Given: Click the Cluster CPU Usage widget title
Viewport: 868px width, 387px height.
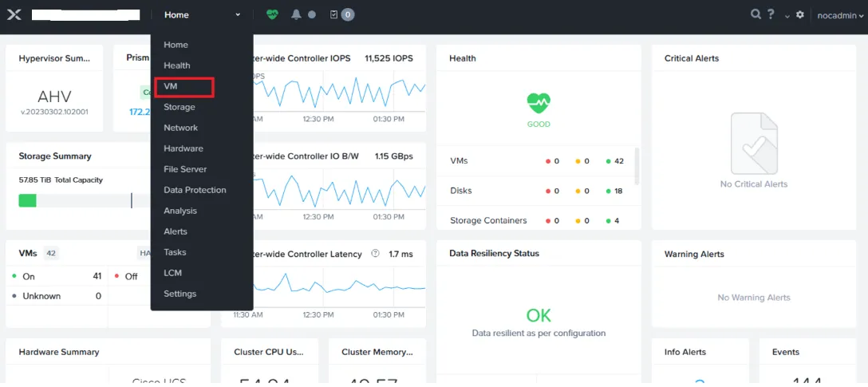Looking at the screenshot, I should coord(269,352).
